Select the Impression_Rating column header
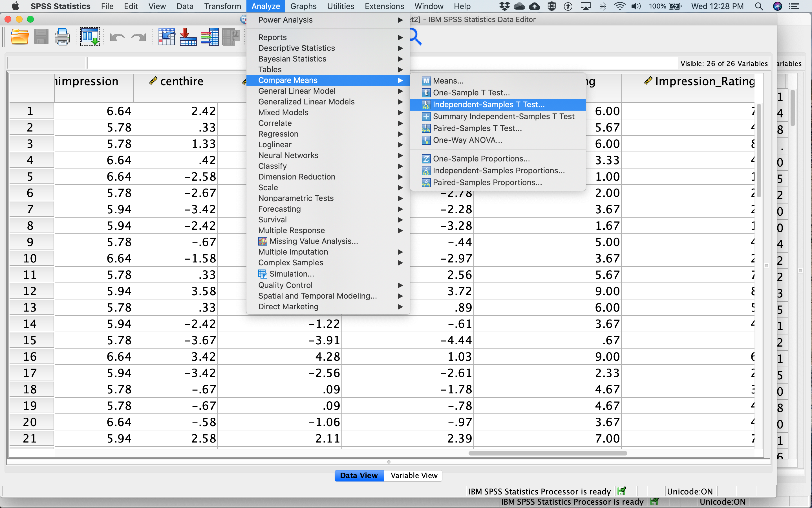The width and height of the screenshot is (812, 508). (688, 87)
